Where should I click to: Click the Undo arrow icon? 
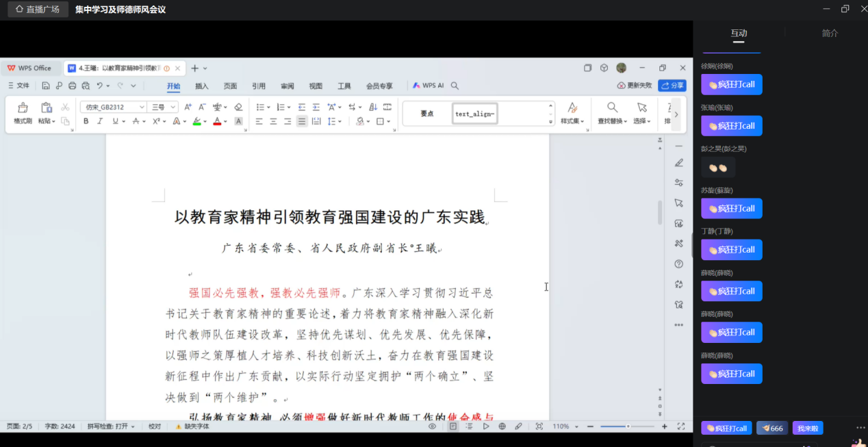coord(100,86)
